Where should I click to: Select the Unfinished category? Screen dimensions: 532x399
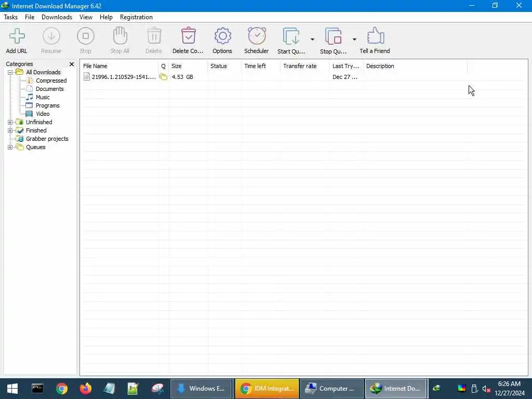(39, 122)
